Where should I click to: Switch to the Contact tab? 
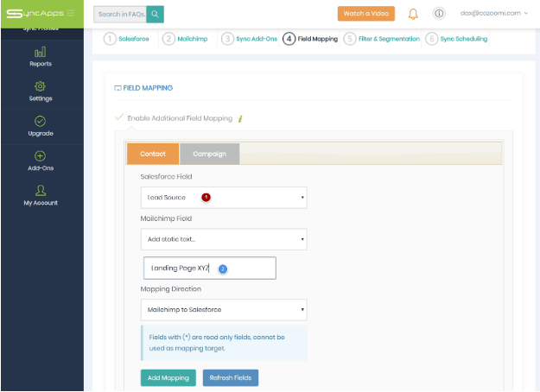pyautogui.click(x=153, y=154)
